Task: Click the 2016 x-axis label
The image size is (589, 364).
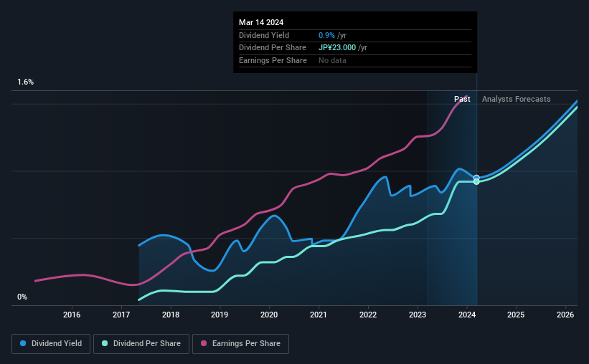Action: [x=72, y=315]
